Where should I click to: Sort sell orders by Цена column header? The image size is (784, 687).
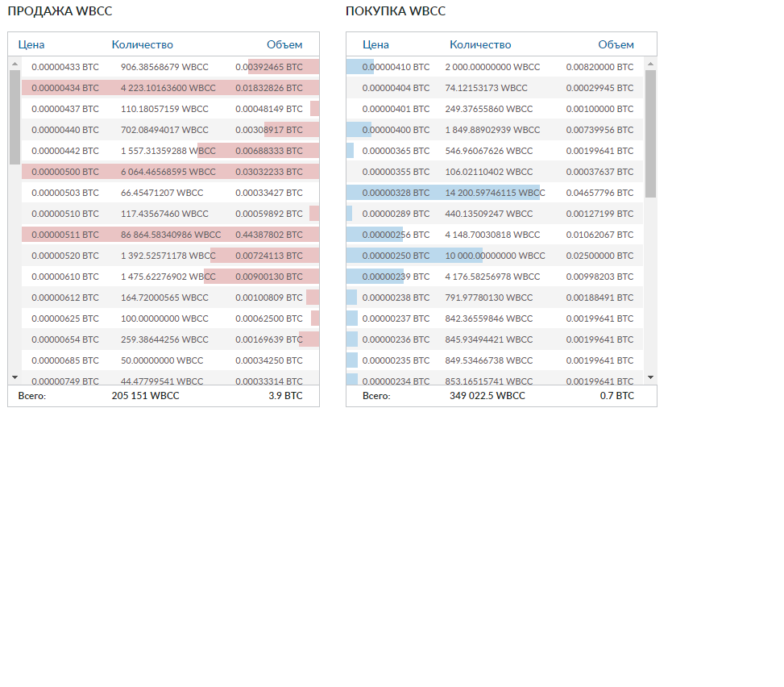point(31,45)
